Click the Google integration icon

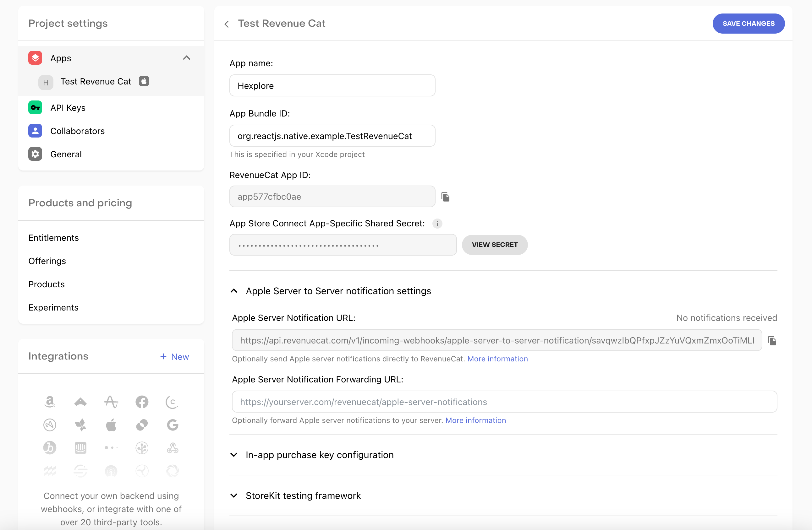pos(173,425)
